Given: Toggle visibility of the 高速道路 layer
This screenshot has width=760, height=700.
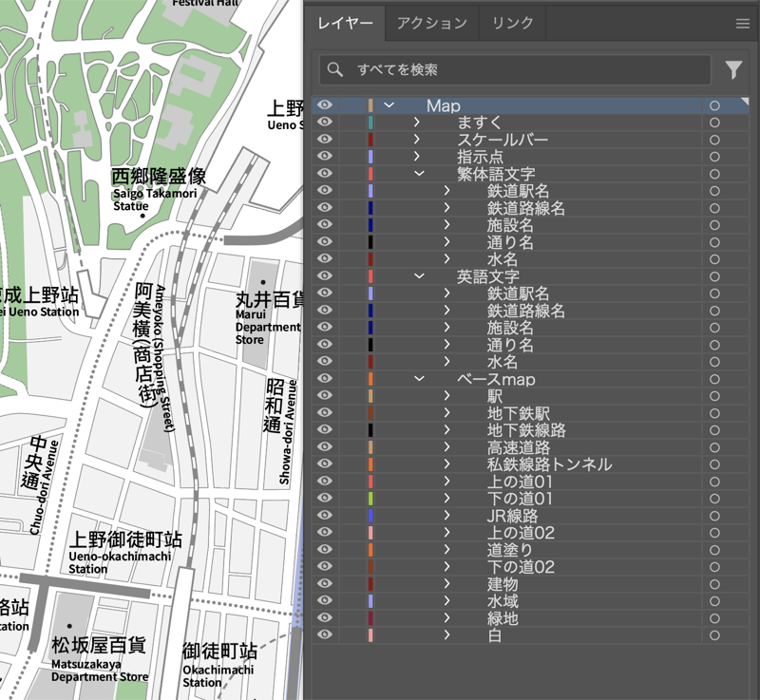Looking at the screenshot, I should tap(325, 447).
